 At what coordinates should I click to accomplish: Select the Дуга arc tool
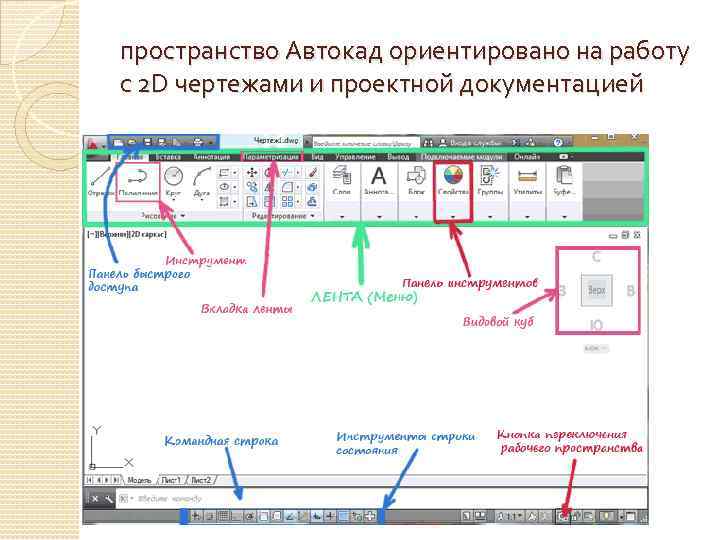tap(202, 182)
